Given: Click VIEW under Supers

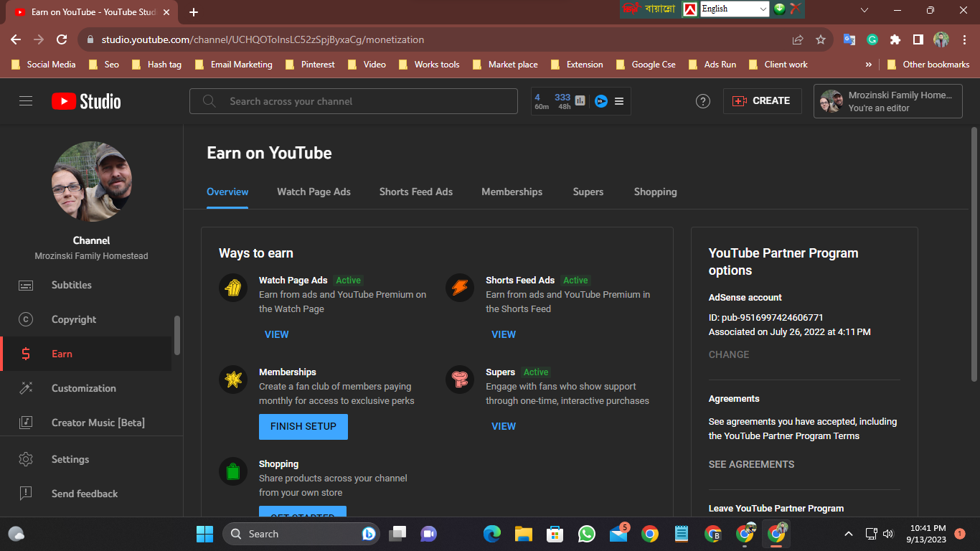Looking at the screenshot, I should click(504, 426).
